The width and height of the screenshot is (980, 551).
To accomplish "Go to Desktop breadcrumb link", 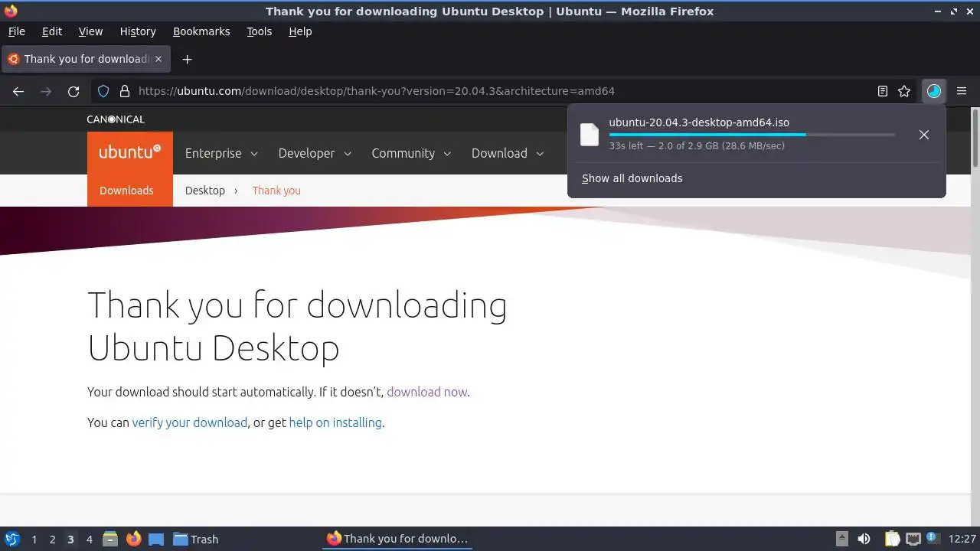I will (205, 191).
